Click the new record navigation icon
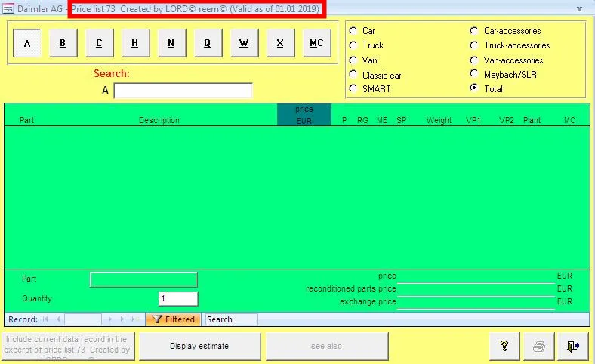Viewport: 595px width, 364px height. point(135,319)
